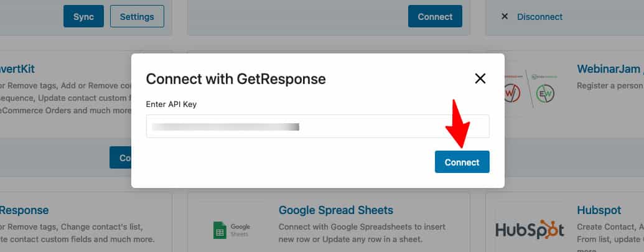Open the Google Sheets logo icon

pos(220,230)
